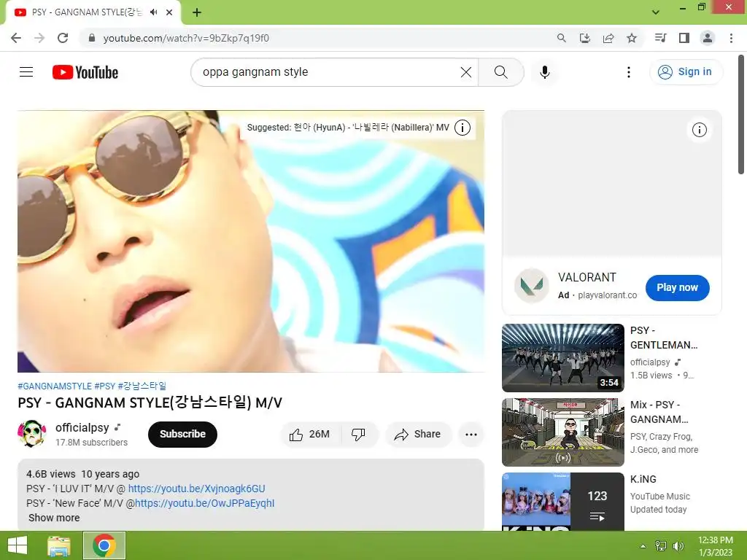The image size is (747, 560).
Task: Share this page icon in address bar
Action: coord(608,38)
